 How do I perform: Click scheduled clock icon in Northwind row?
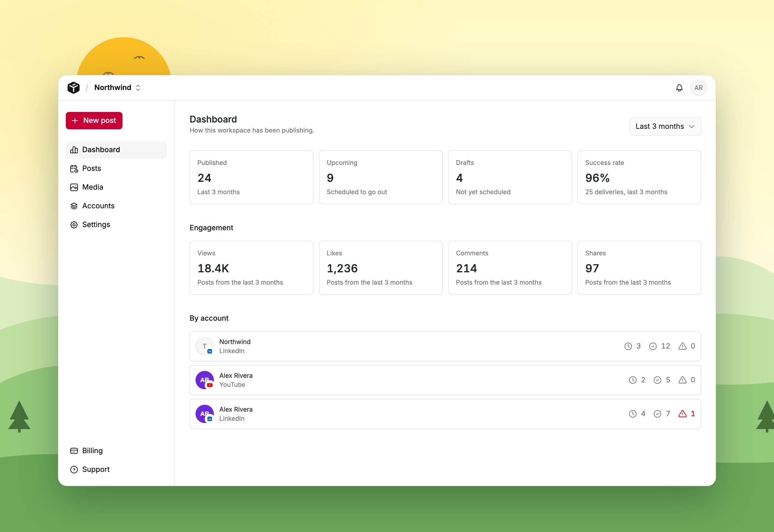pyautogui.click(x=628, y=346)
